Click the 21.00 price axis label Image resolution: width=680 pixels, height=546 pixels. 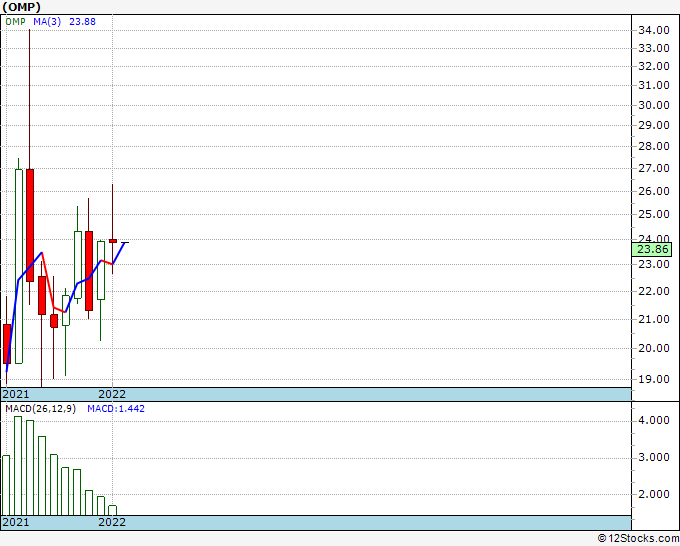click(654, 319)
